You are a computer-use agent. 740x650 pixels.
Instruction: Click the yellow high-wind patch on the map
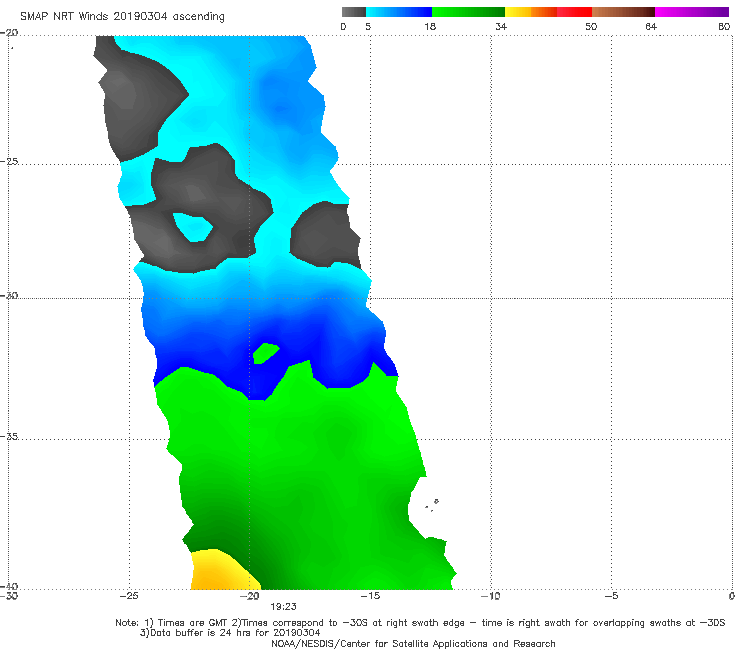[x=221, y=571]
